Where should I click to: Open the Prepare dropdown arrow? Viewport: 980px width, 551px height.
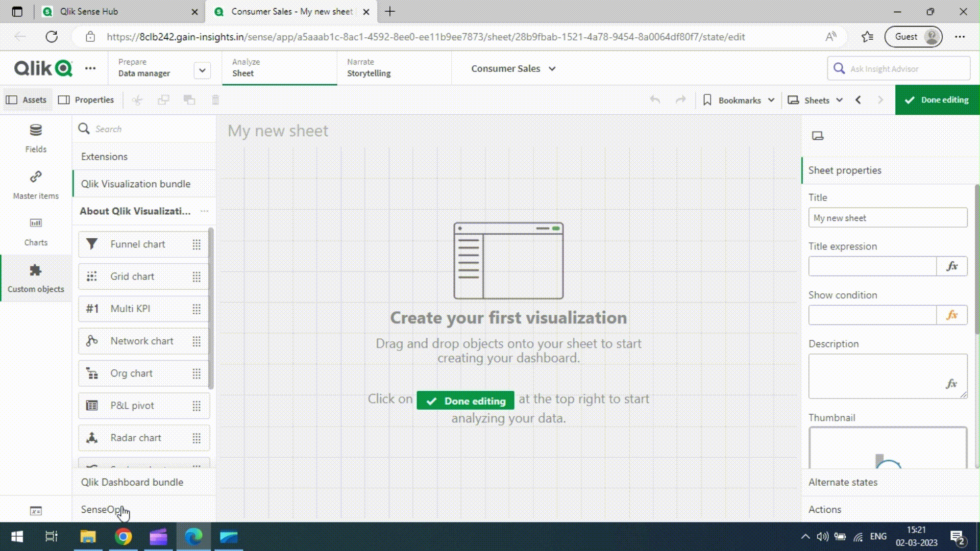tap(202, 70)
